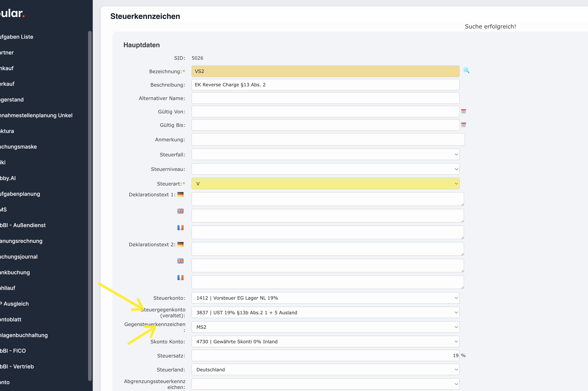588x391 pixels.
Task: Click French flag under Deklarationstext 1
Action: [180, 228]
